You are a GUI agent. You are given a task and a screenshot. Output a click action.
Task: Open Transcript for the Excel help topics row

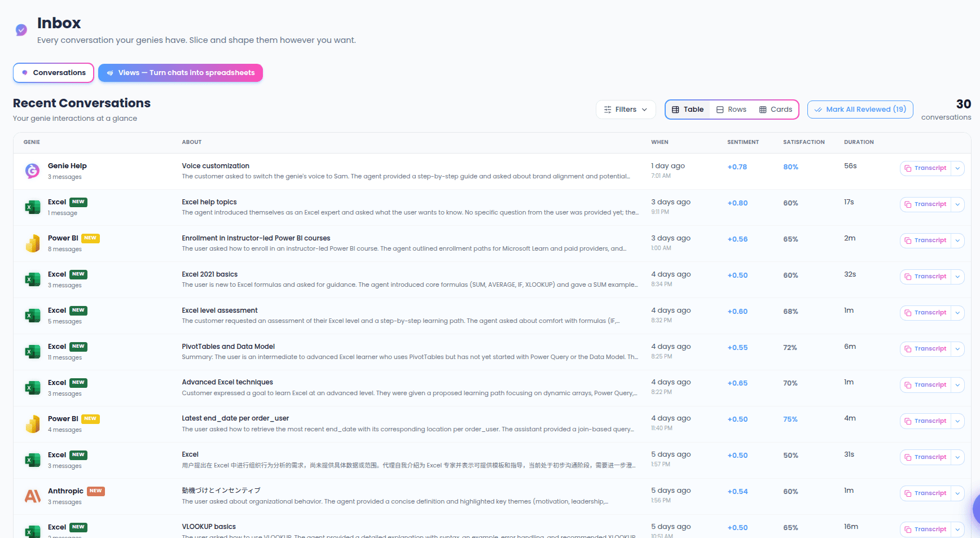click(925, 204)
